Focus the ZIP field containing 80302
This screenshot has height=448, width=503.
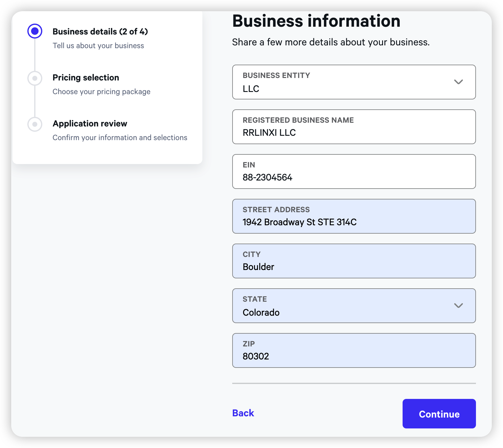click(x=354, y=351)
